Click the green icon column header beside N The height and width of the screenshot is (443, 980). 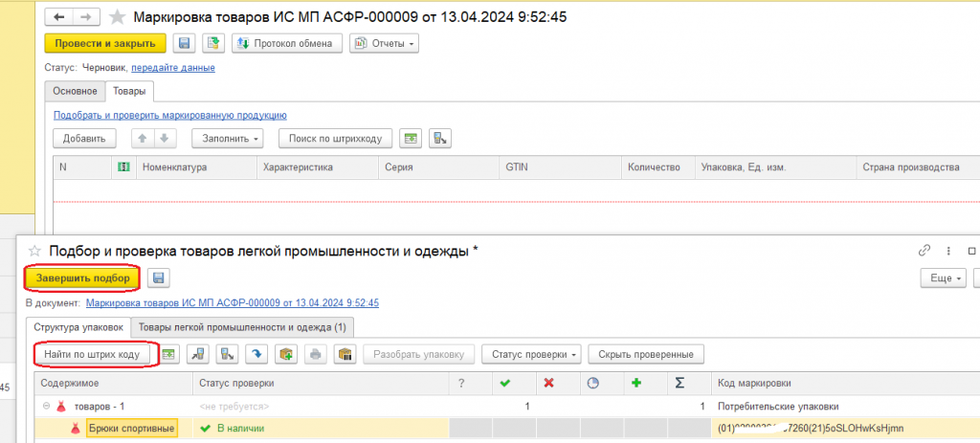tap(123, 167)
